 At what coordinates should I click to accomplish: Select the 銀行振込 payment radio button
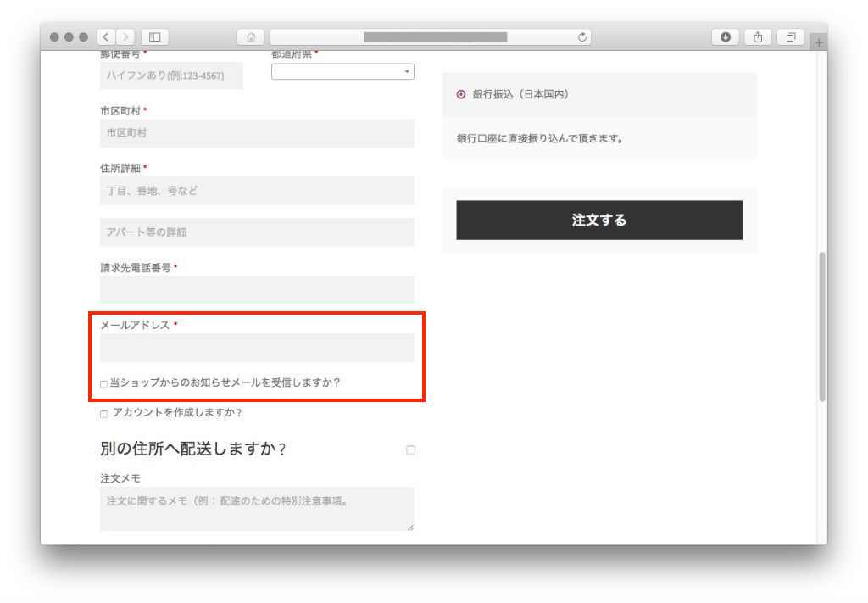point(461,95)
